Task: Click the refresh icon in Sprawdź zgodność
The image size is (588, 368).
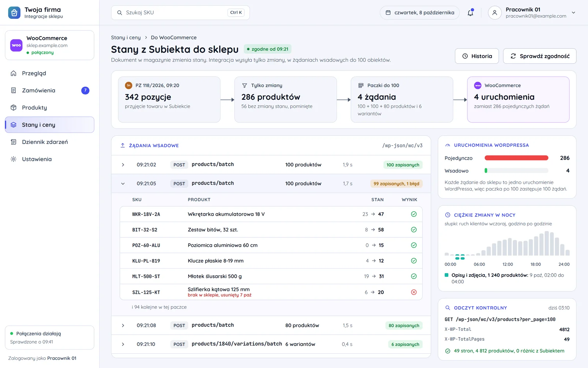Action: click(x=513, y=56)
